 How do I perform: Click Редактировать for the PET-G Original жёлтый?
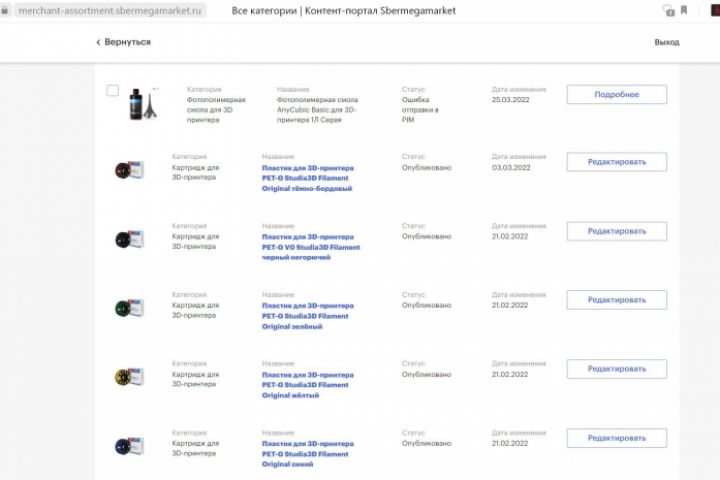point(617,369)
